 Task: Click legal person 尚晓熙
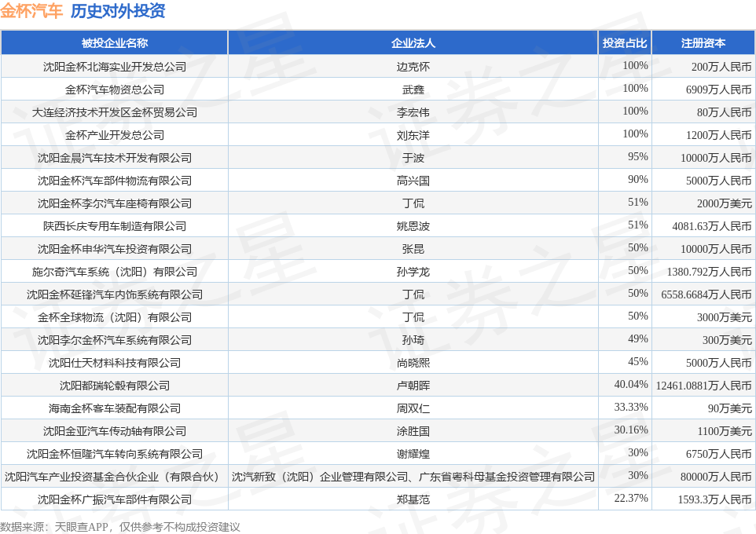click(413, 363)
